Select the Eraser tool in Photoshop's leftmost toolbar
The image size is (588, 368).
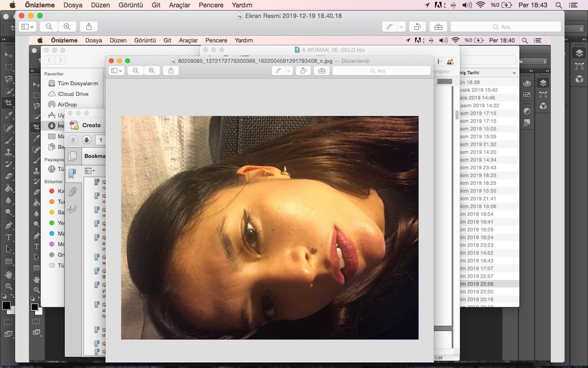[x=8, y=176]
